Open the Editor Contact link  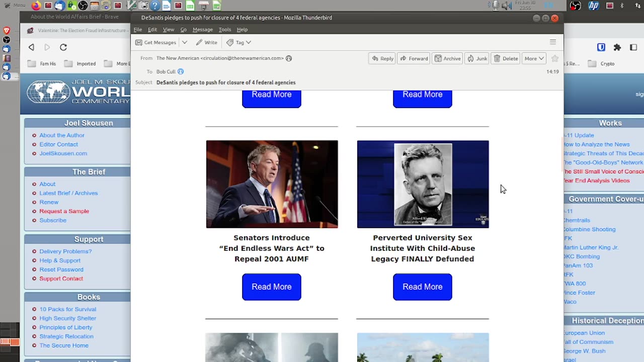pyautogui.click(x=59, y=144)
